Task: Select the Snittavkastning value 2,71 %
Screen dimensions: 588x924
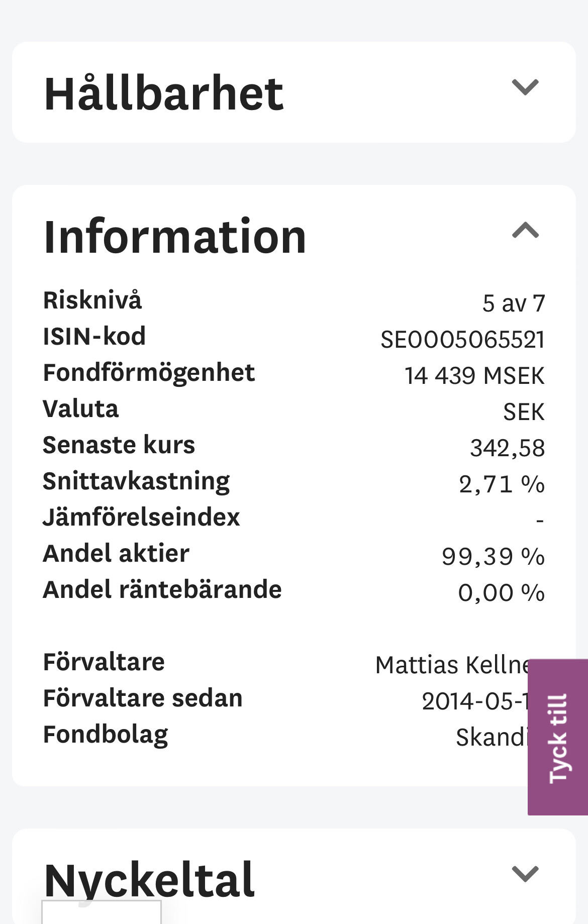Action: [x=501, y=484]
